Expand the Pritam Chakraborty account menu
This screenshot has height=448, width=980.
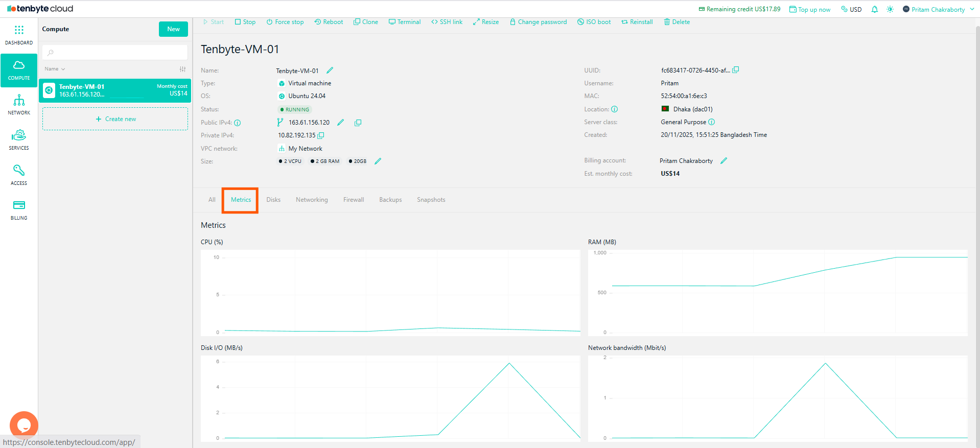(x=939, y=9)
